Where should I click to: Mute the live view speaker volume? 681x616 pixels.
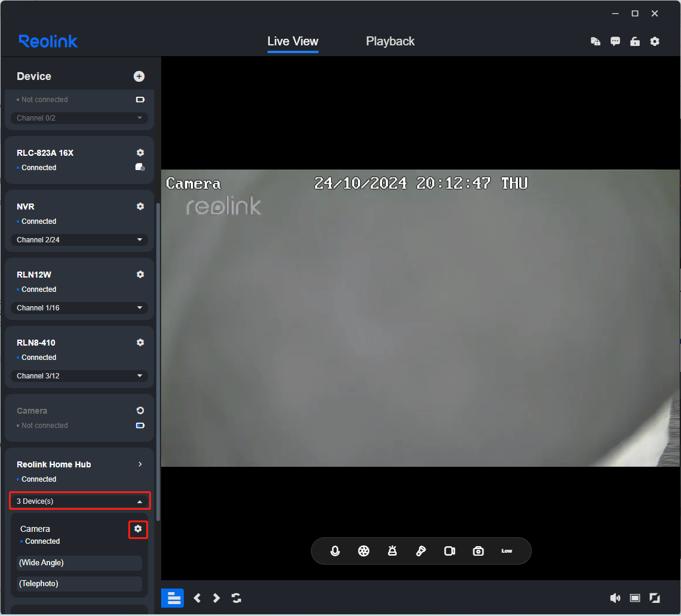tap(615, 598)
